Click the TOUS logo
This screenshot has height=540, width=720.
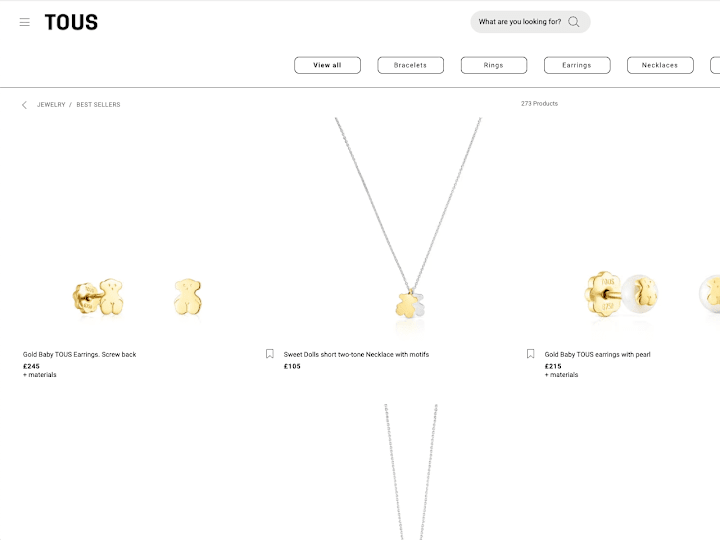coord(71,22)
